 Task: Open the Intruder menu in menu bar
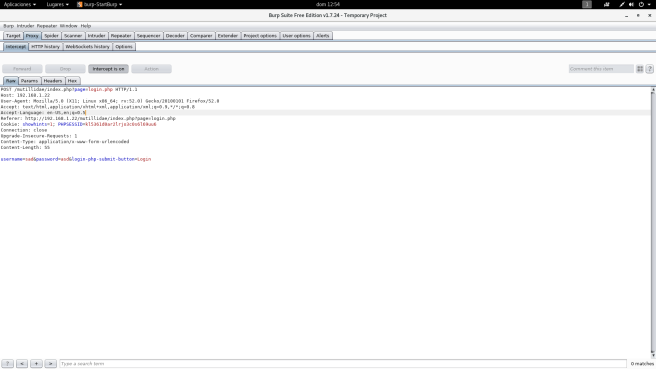tap(26, 26)
